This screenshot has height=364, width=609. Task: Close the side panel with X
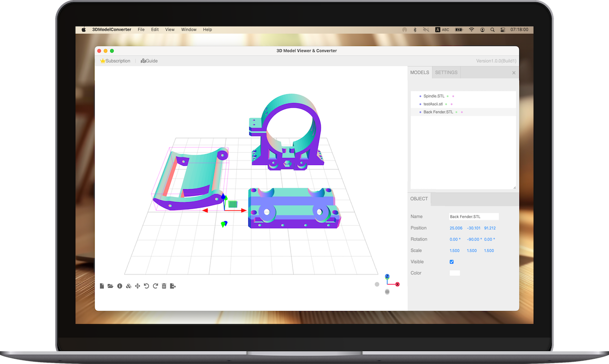pyautogui.click(x=514, y=73)
